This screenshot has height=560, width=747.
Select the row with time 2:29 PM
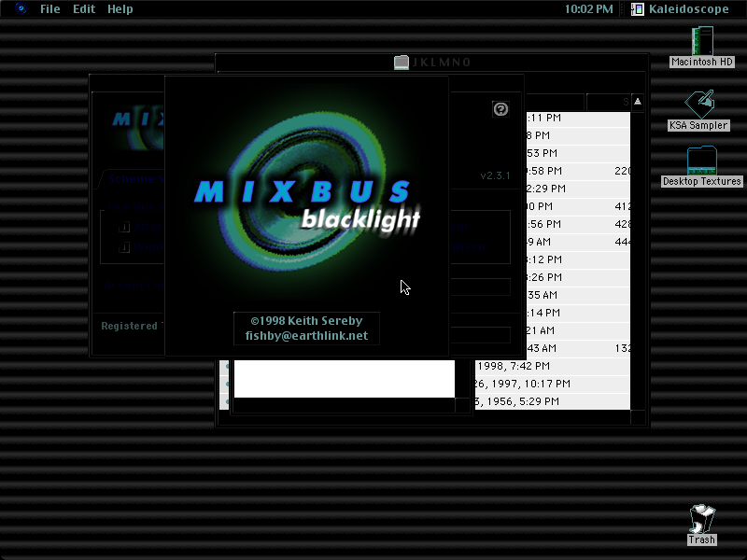(578, 189)
